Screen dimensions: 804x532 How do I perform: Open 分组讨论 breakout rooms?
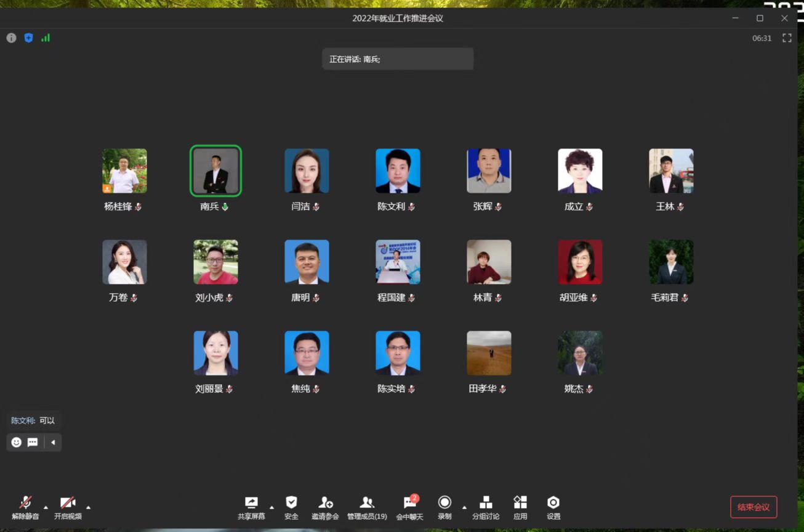[x=486, y=507]
